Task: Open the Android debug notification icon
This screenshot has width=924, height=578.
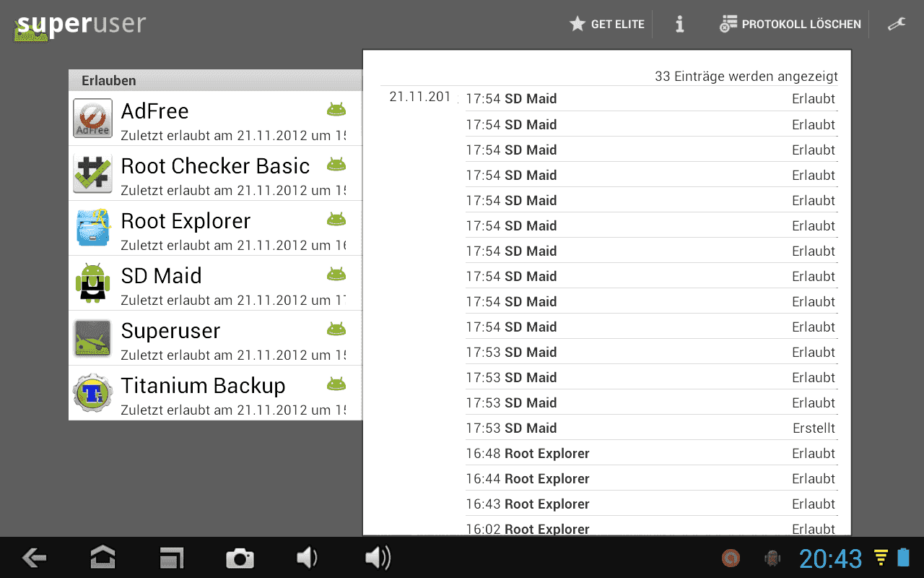Action: tap(772, 558)
